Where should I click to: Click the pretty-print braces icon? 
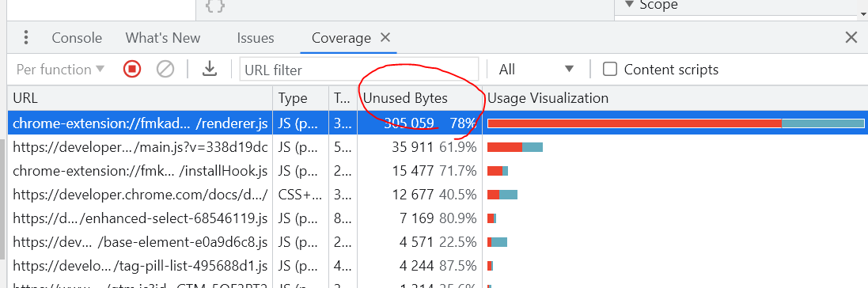tap(215, 6)
